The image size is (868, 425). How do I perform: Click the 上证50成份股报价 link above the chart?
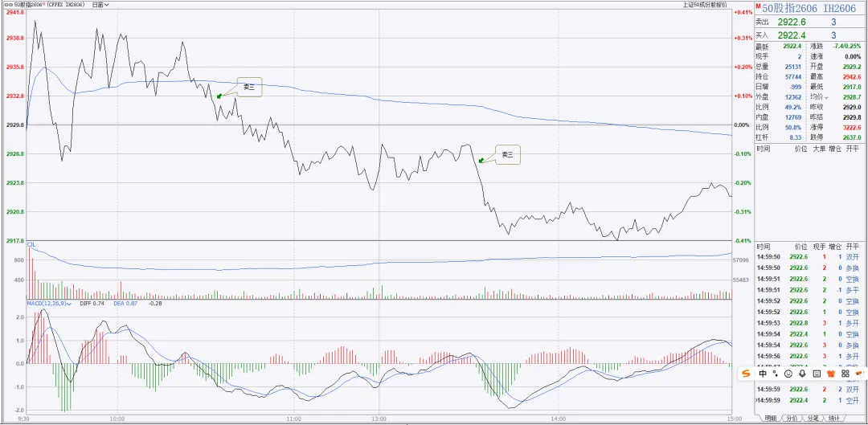pyautogui.click(x=706, y=5)
